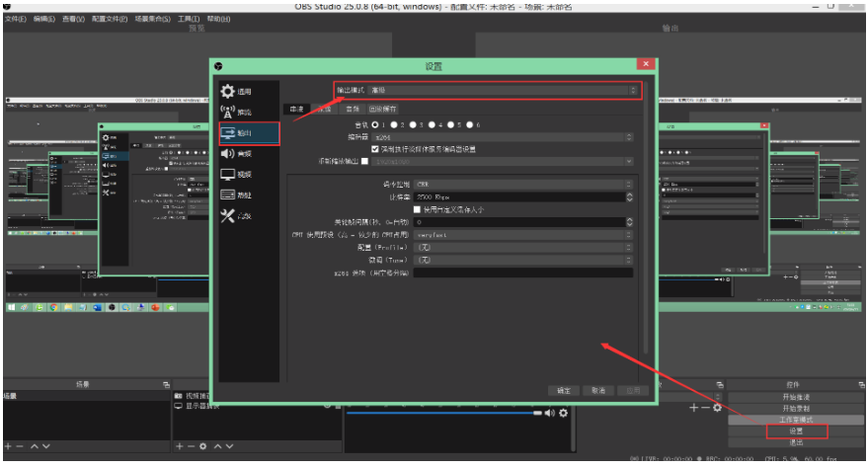Click Start Streaming in Controls panel
The image size is (868, 468).
pos(796,397)
